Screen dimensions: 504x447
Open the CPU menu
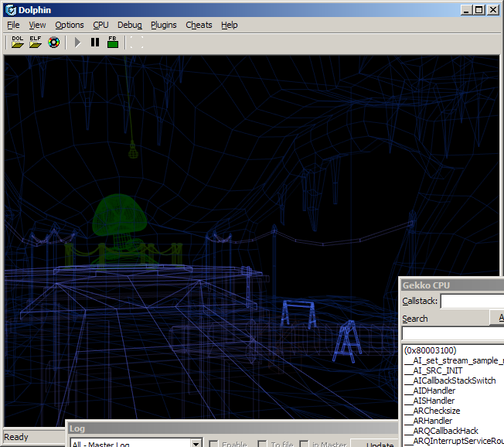click(100, 25)
